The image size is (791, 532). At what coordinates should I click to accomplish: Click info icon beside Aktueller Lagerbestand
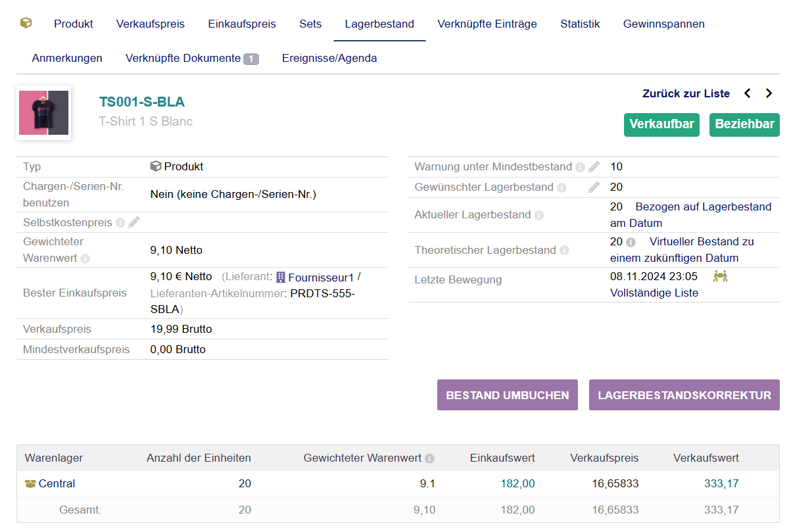point(539,215)
